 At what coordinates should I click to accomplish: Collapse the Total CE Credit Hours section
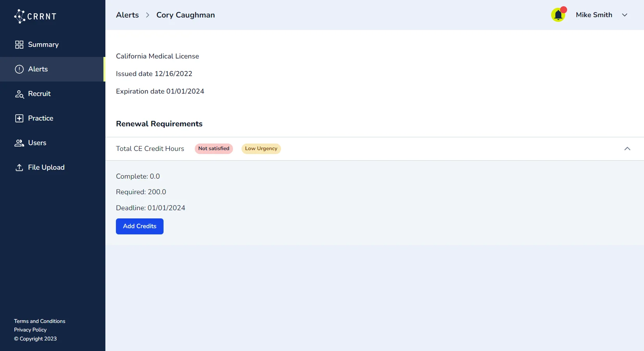point(627,149)
